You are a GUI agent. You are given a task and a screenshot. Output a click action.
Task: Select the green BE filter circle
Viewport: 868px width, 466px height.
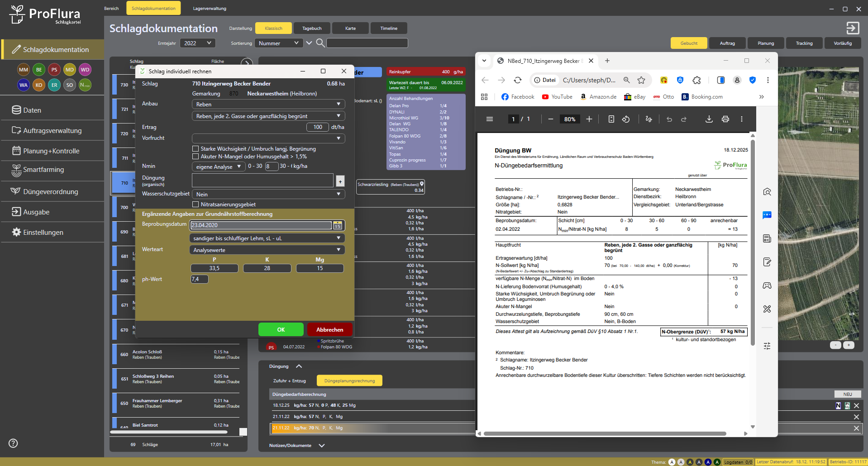coord(39,70)
